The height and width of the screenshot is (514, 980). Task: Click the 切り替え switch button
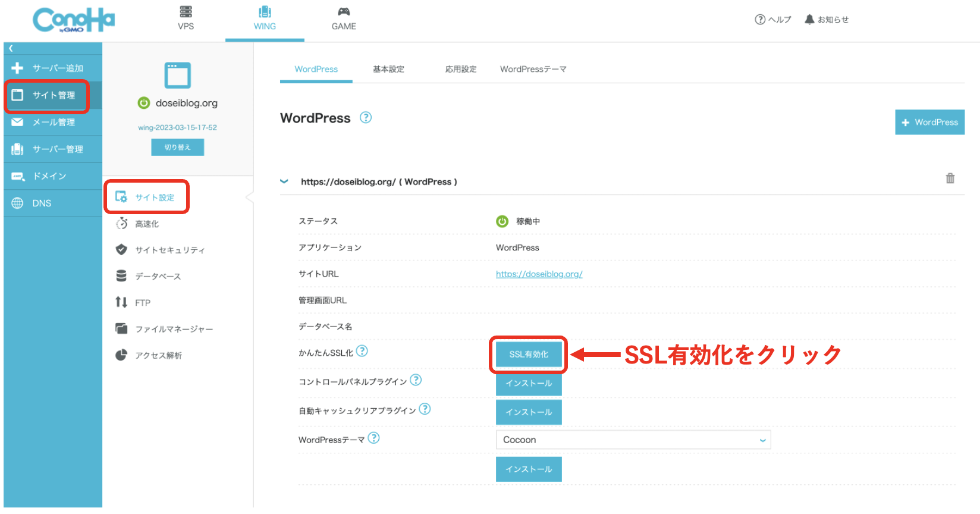click(177, 147)
